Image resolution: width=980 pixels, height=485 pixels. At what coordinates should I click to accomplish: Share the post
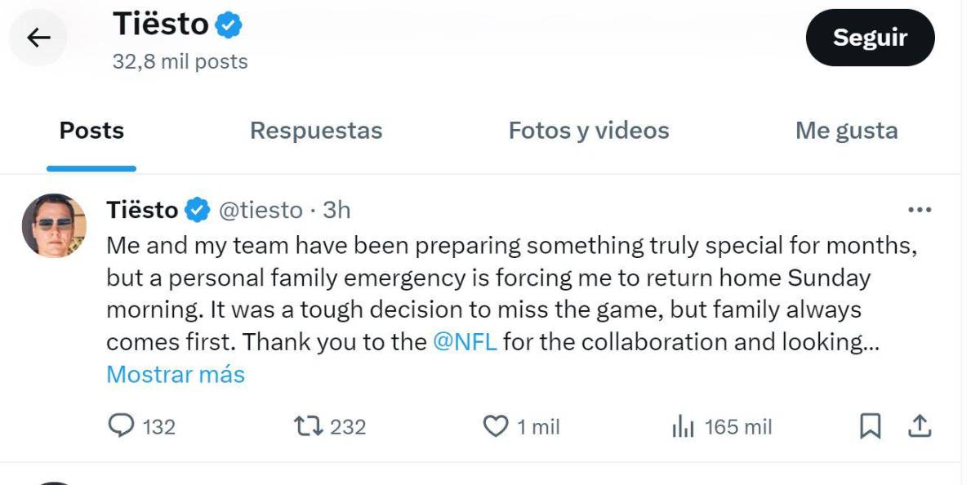[920, 426]
